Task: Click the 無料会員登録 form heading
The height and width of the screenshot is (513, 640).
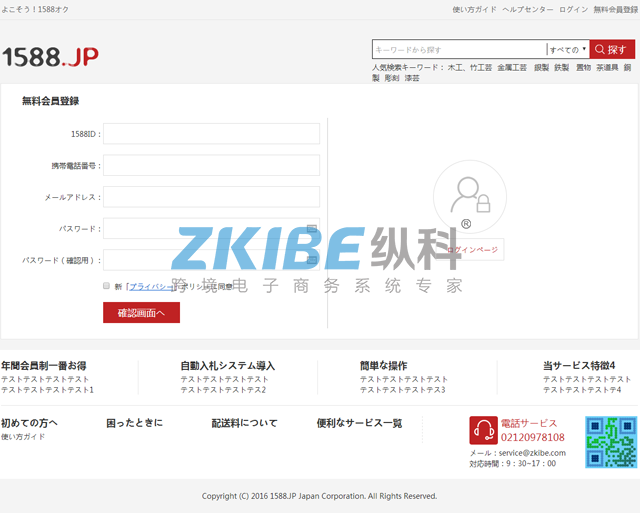Action: tap(51, 101)
